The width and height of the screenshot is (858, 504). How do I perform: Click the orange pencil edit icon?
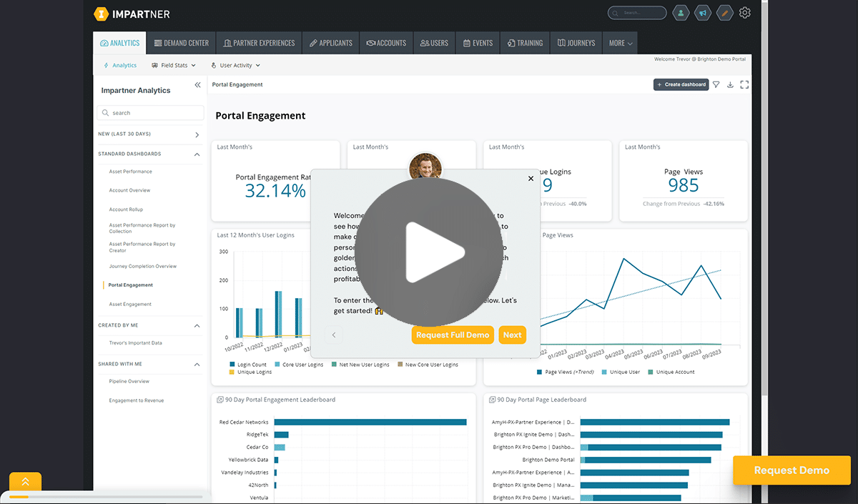pyautogui.click(x=724, y=13)
